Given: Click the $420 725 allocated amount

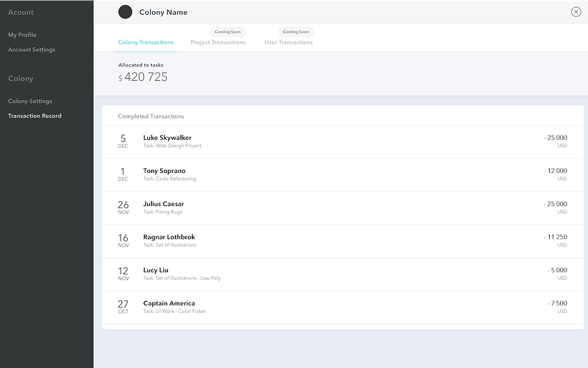Looking at the screenshot, I should point(146,77).
